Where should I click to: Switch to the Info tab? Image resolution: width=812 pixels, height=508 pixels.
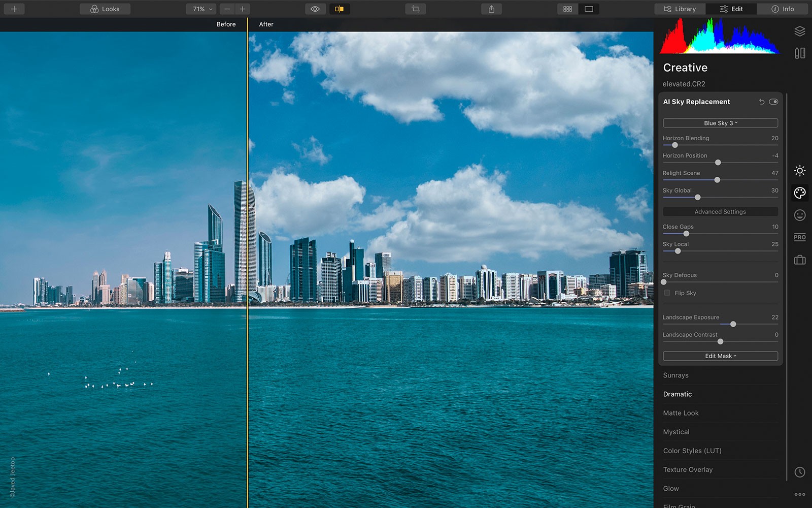point(783,9)
